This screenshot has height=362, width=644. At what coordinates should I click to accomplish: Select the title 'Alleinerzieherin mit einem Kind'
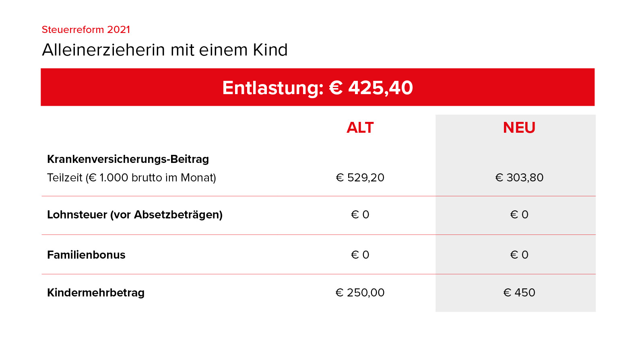[165, 50]
